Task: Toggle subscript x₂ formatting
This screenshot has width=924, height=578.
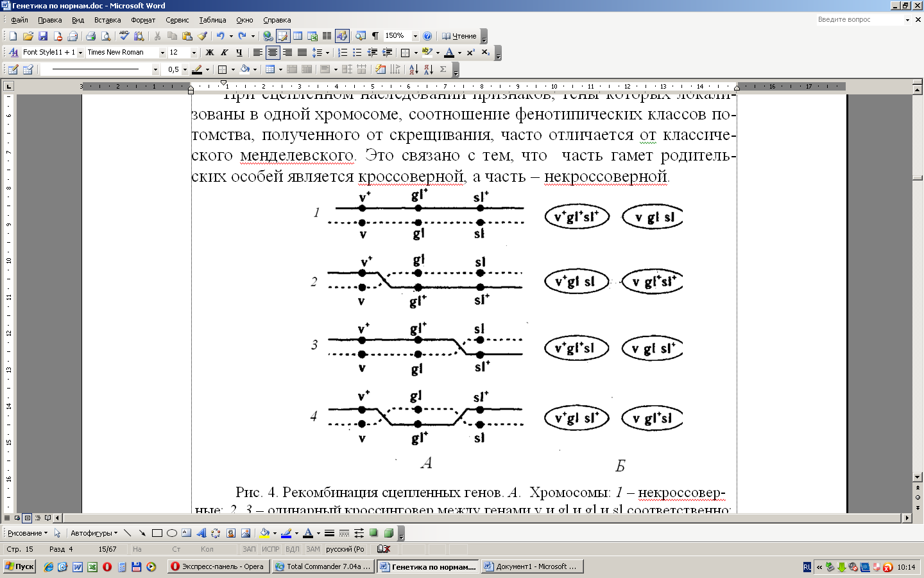Action: [485, 53]
